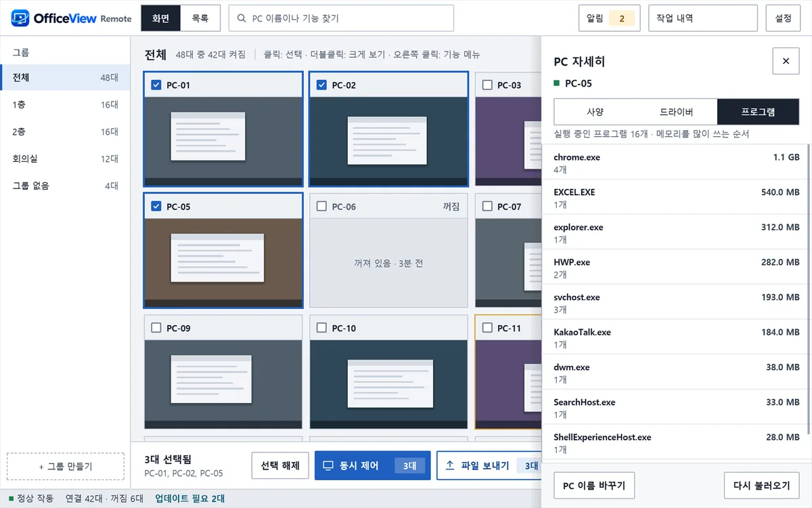Click the 2 notification count badge

coord(622,18)
